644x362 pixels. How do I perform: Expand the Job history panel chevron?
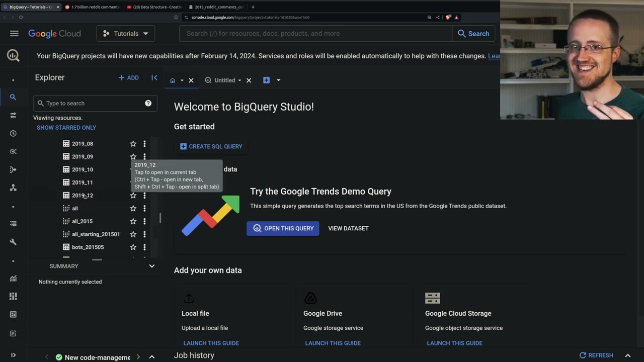pyautogui.click(x=627, y=355)
